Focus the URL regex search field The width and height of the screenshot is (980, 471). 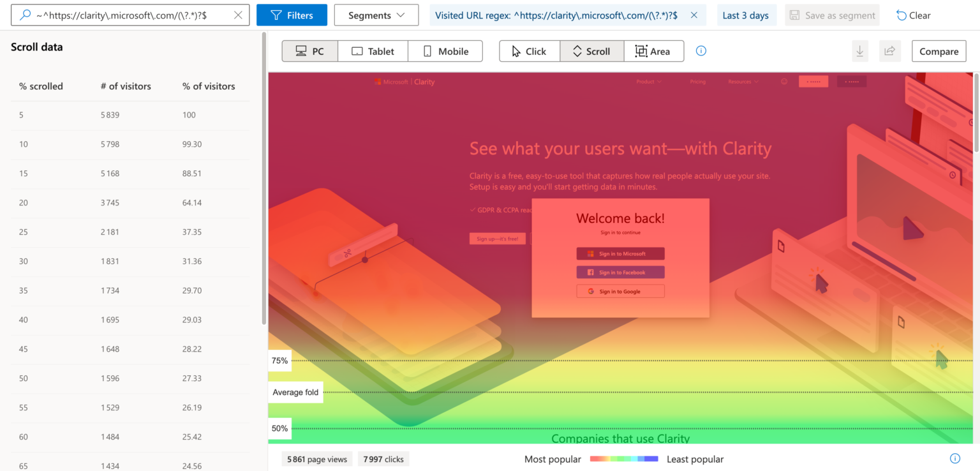point(130,15)
